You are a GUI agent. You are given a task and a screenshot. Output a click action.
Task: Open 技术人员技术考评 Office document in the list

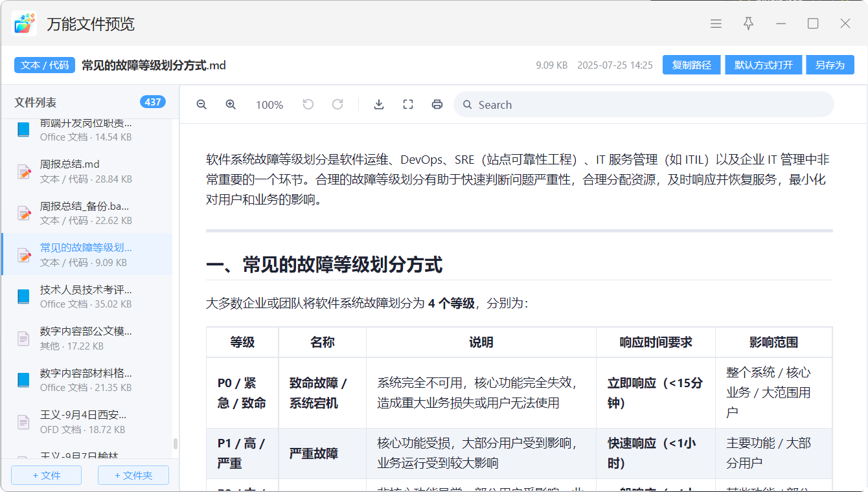(87, 296)
